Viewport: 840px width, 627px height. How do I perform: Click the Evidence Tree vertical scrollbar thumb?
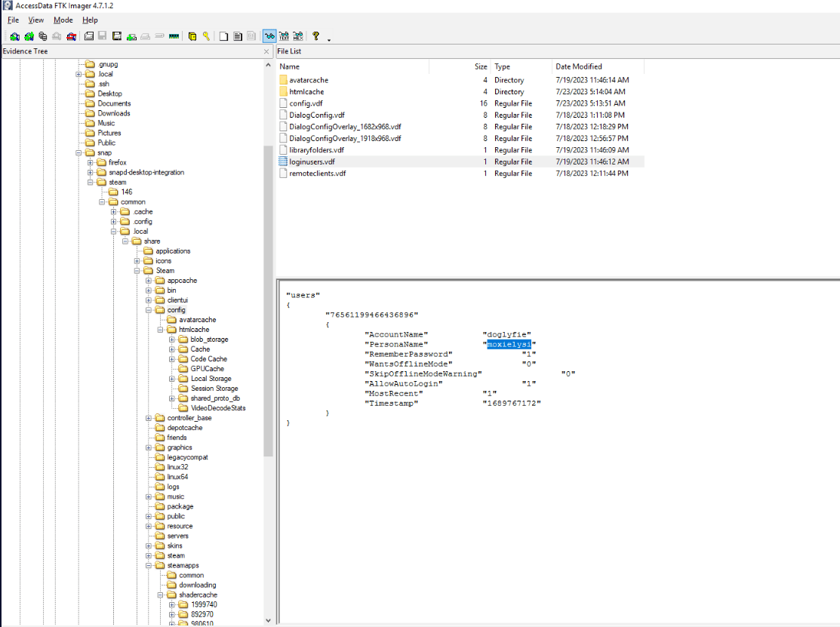tap(269, 301)
